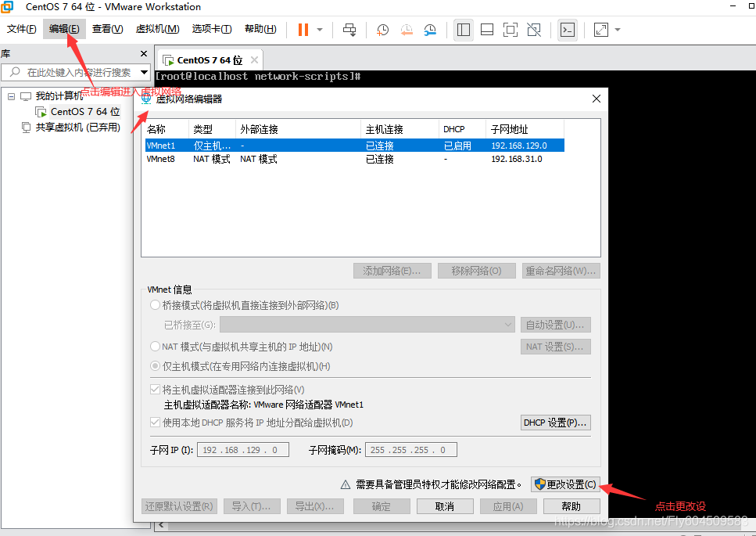Image resolution: width=756 pixels, height=536 pixels.
Task: Click the 移除网络(O) button
Action: point(476,272)
